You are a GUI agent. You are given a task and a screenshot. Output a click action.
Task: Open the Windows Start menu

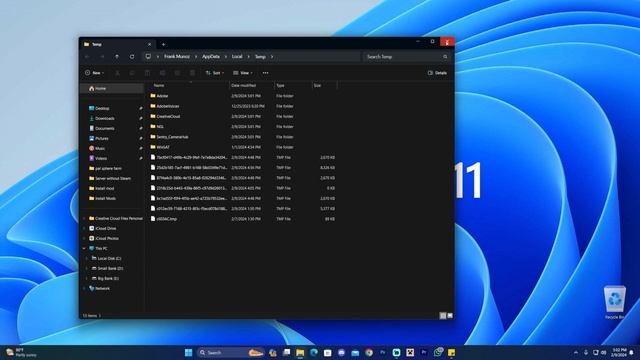click(188, 353)
